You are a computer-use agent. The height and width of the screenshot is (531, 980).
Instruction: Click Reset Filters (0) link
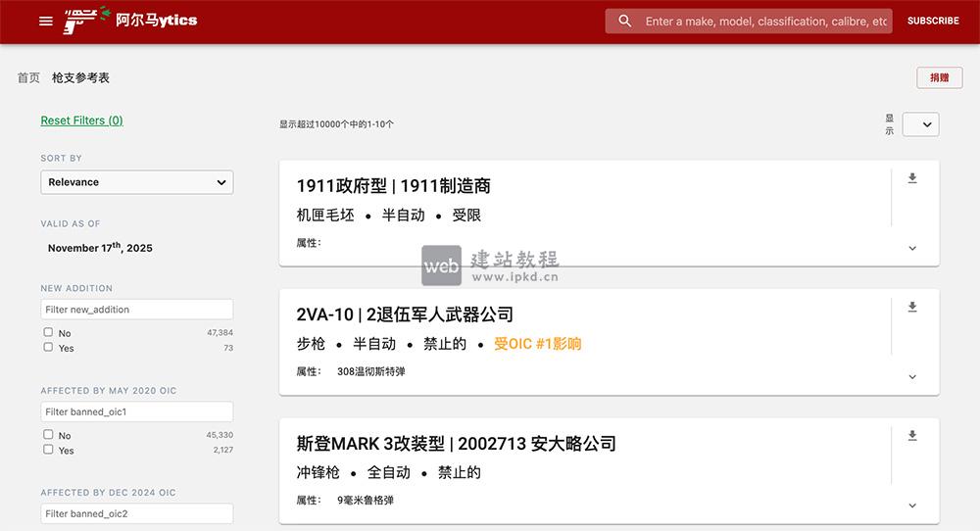coord(82,121)
